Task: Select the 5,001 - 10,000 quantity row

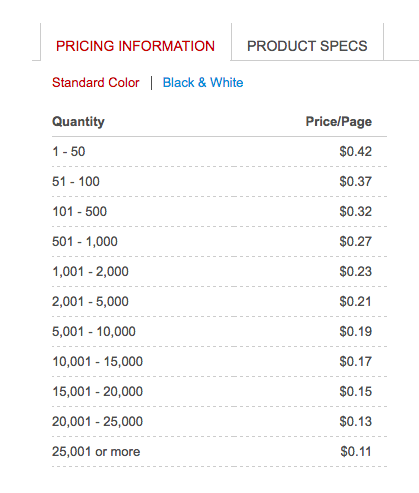Action: tap(219, 332)
